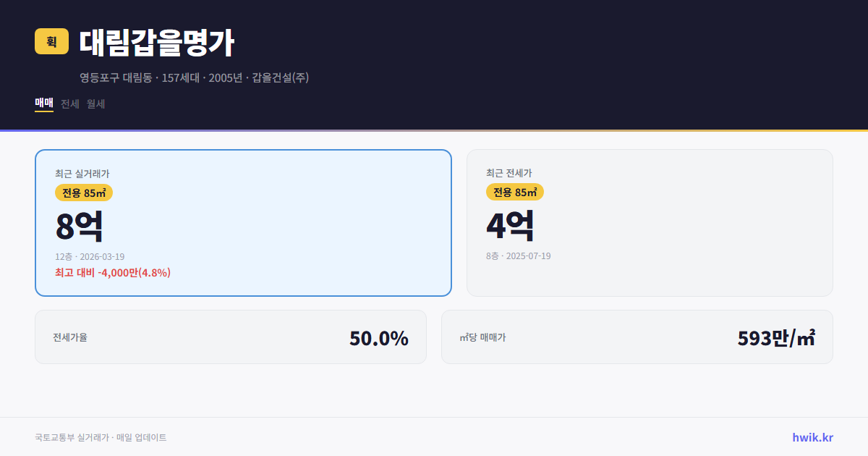Click the 영등포구 대림동 subtitle line
This screenshot has width=868, height=456.
[x=195, y=77]
